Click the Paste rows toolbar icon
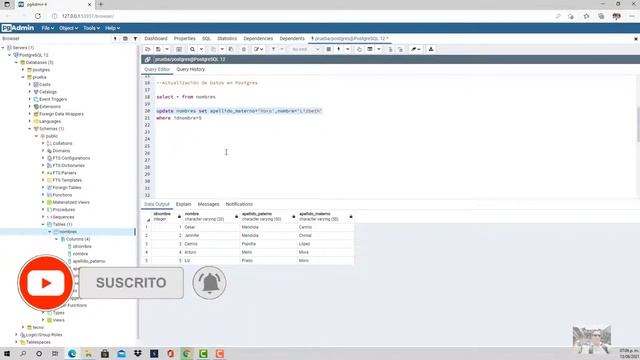640x360 pixels. (x=231, y=49)
